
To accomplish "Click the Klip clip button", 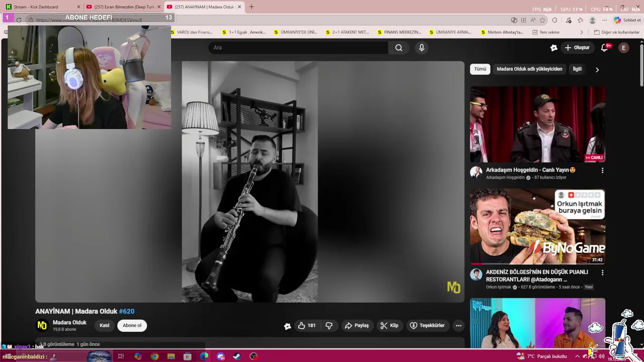I will [389, 326].
